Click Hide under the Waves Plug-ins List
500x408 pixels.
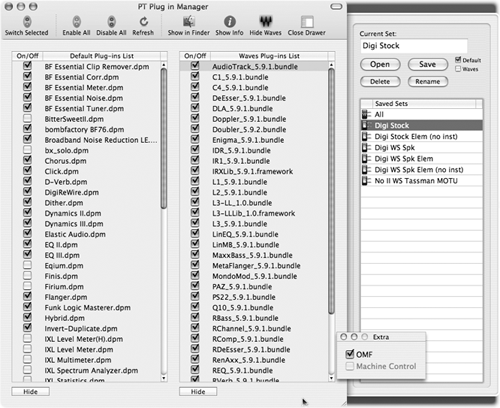[x=198, y=392]
